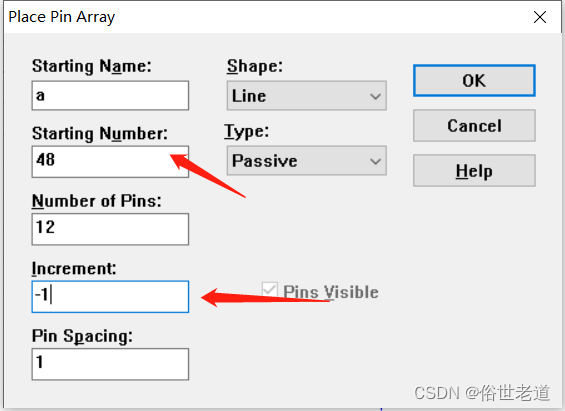565x411 pixels.
Task: Click the Cancel button
Action: (x=474, y=126)
